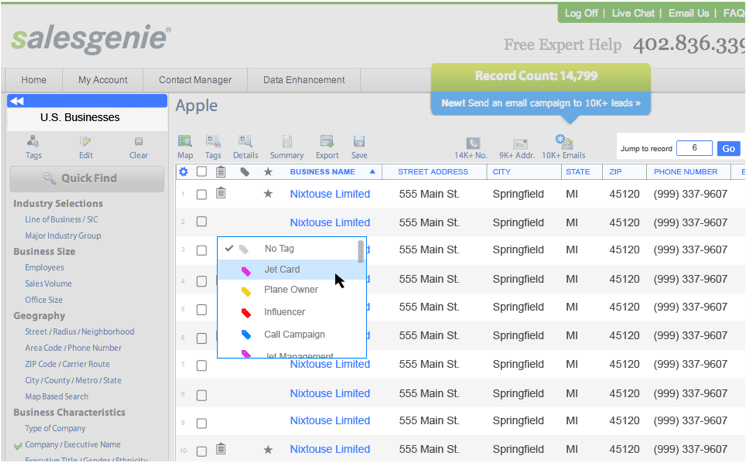Open the Details view icon

(x=245, y=141)
